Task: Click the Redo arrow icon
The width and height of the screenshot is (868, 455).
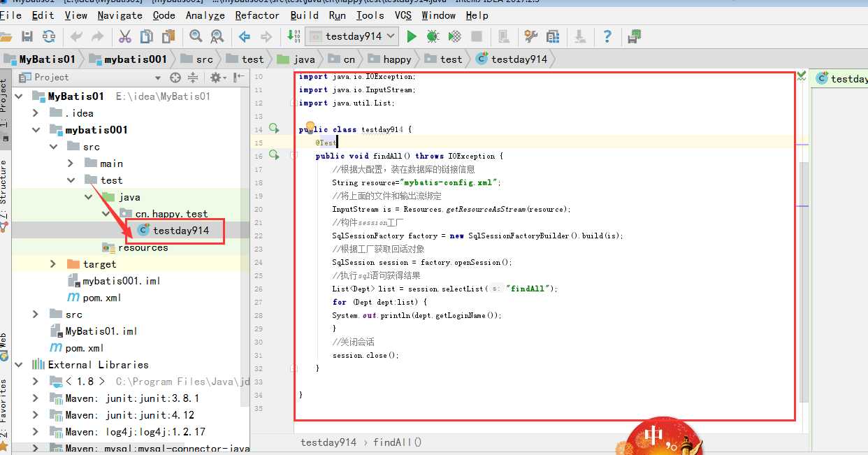Action: pyautogui.click(x=97, y=36)
